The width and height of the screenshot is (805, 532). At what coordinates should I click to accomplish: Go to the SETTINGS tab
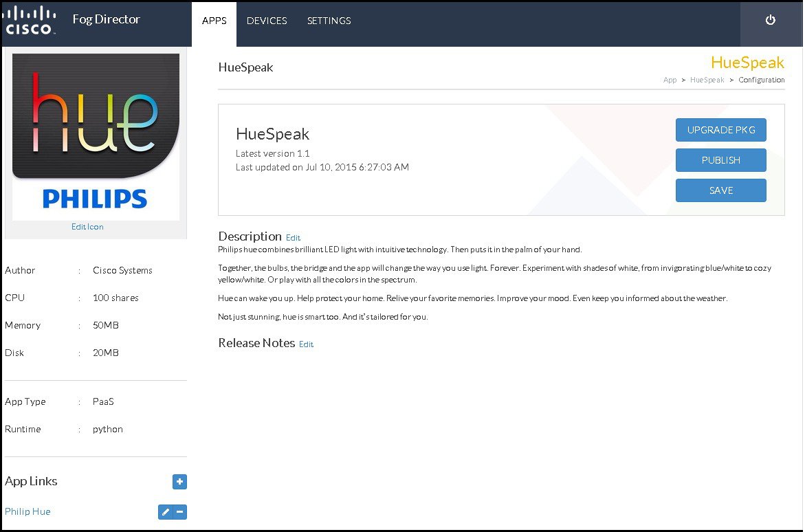click(329, 21)
